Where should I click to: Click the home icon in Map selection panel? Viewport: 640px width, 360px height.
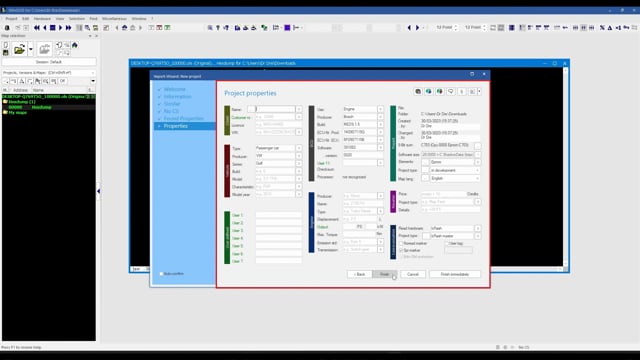pos(75,45)
